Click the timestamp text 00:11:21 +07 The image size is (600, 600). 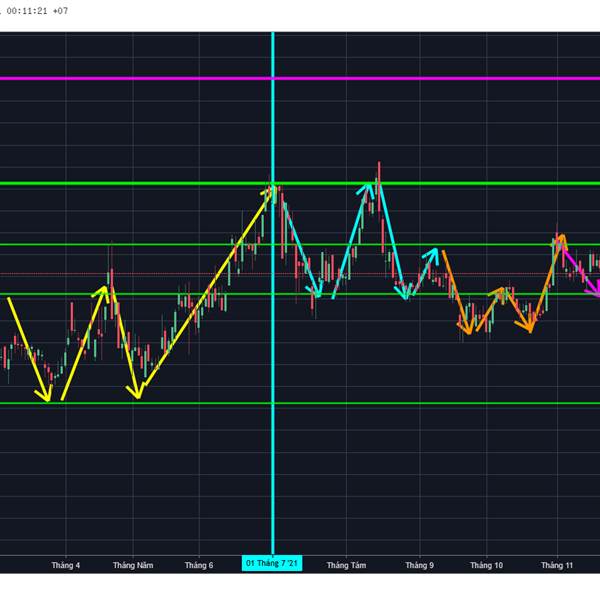[37, 11]
